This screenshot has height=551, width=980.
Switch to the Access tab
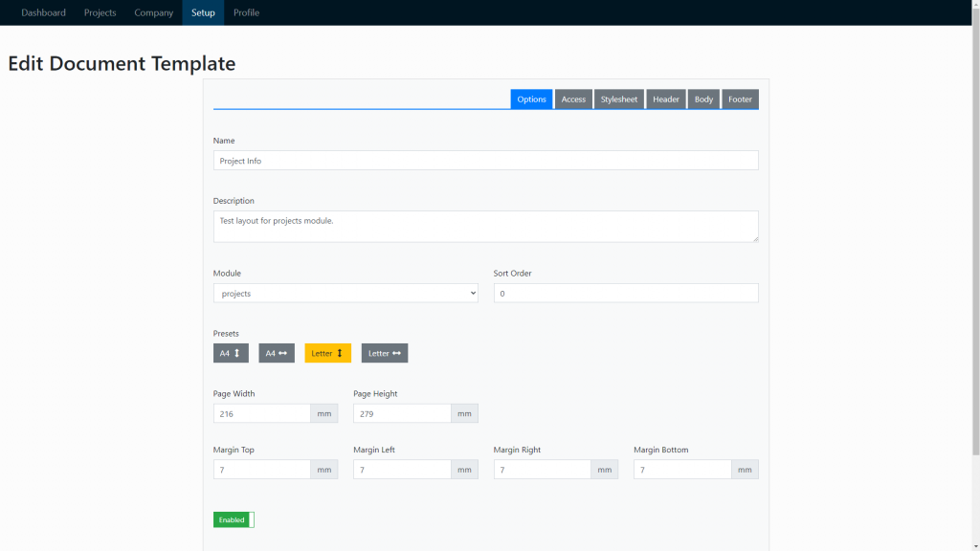click(x=573, y=99)
